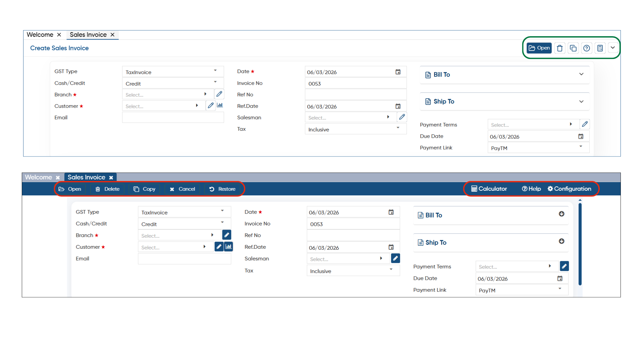Click Cancel in lower blue toolbar
644x362 pixels.
click(x=182, y=189)
